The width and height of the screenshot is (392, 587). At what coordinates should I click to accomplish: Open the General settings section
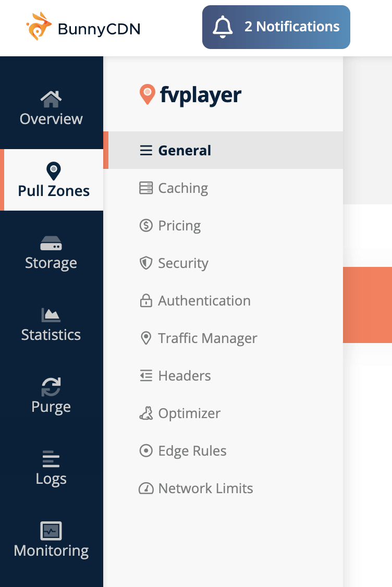(x=223, y=150)
